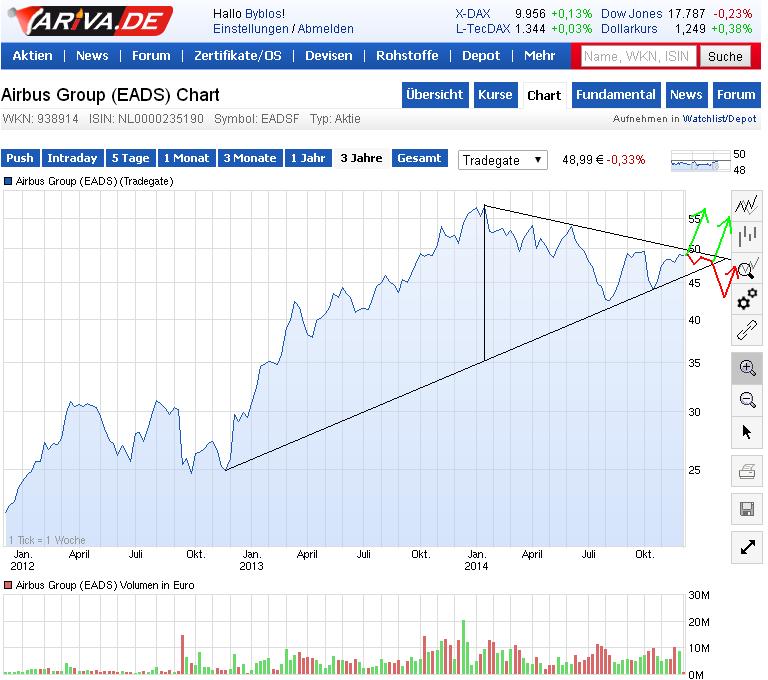
Task: Open the Fundamental tab
Action: 615,95
